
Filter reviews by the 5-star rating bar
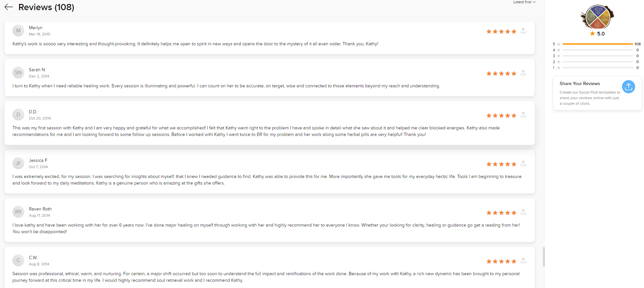click(x=597, y=44)
